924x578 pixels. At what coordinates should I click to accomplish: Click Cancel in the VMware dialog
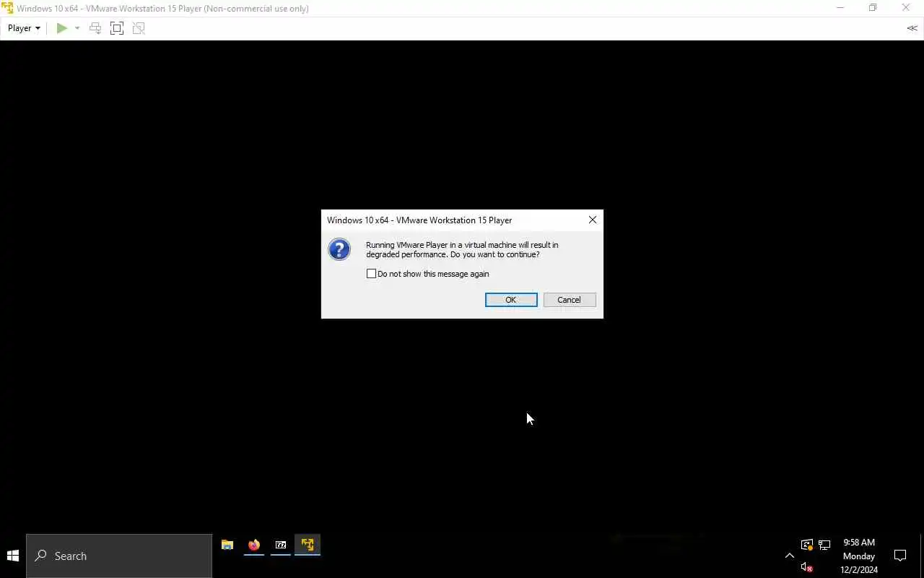[x=569, y=300]
